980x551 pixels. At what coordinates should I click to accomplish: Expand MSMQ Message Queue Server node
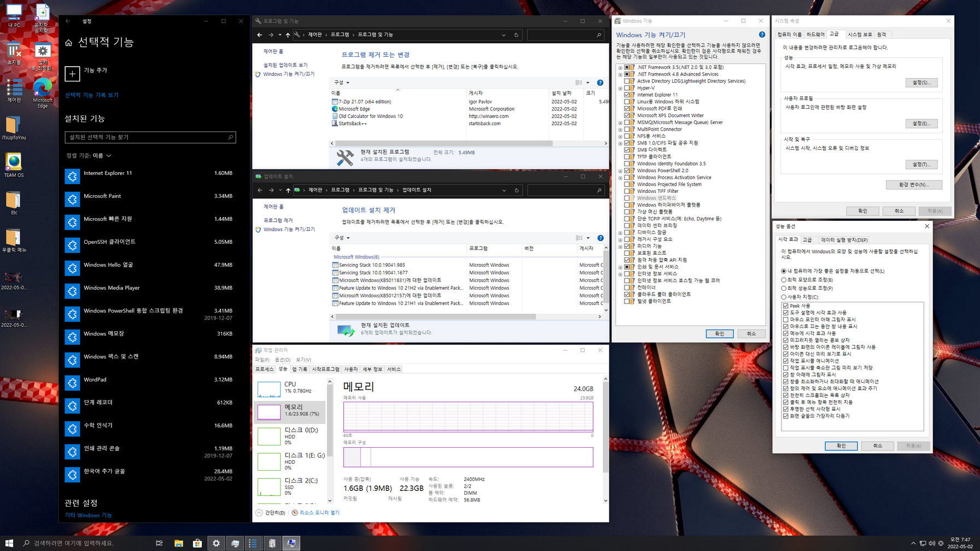click(620, 122)
